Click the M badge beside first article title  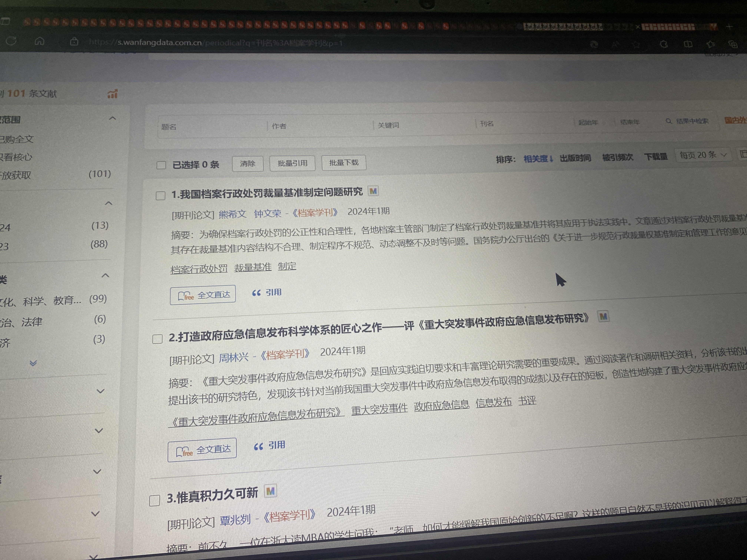click(373, 191)
